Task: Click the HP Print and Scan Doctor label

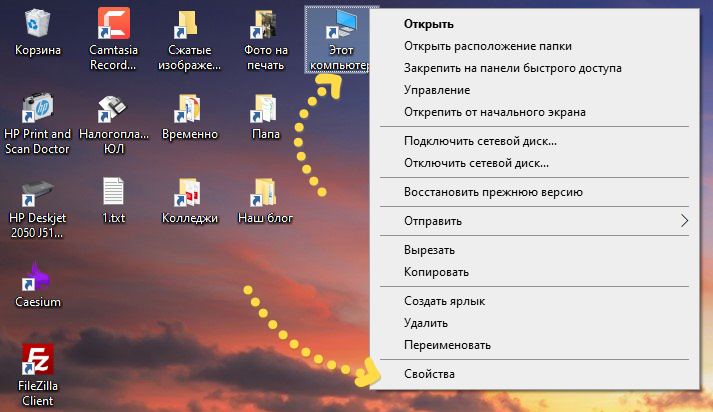Action: point(37,141)
